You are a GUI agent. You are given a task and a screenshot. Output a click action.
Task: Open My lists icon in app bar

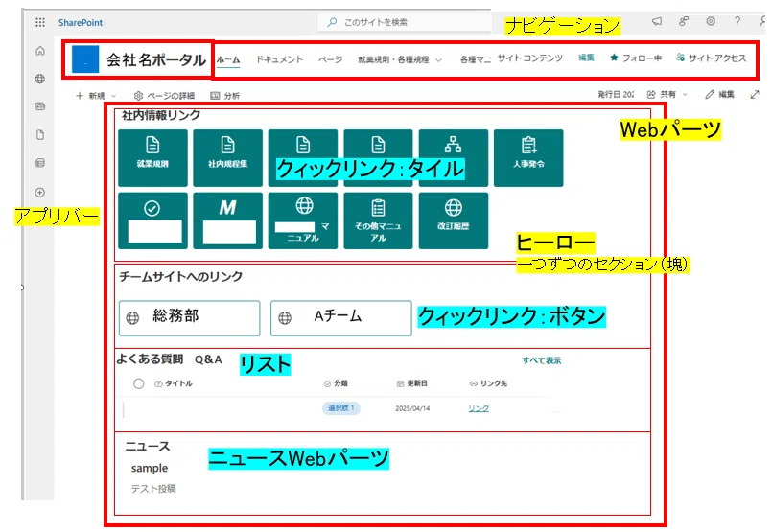[x=40, y=163]
